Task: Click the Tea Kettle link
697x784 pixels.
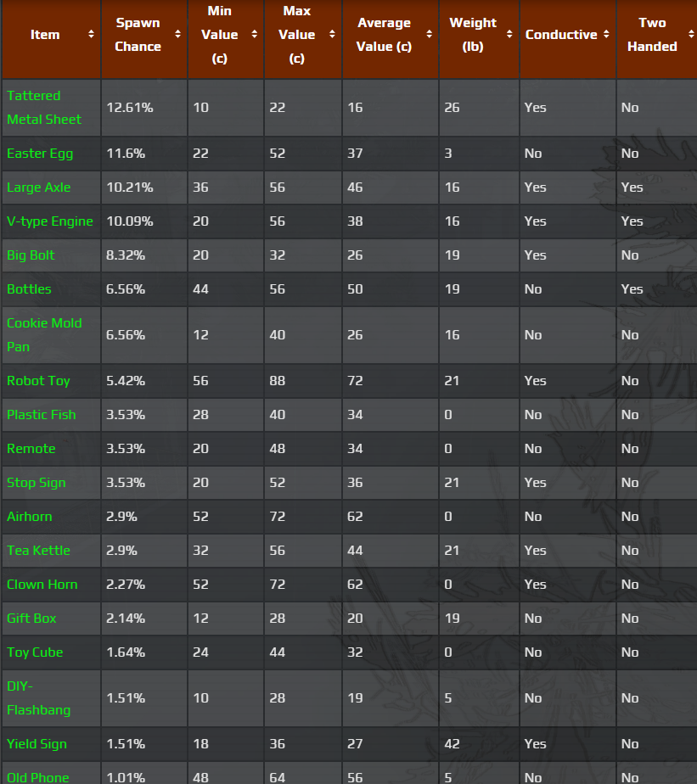Action: pos(38,551)
